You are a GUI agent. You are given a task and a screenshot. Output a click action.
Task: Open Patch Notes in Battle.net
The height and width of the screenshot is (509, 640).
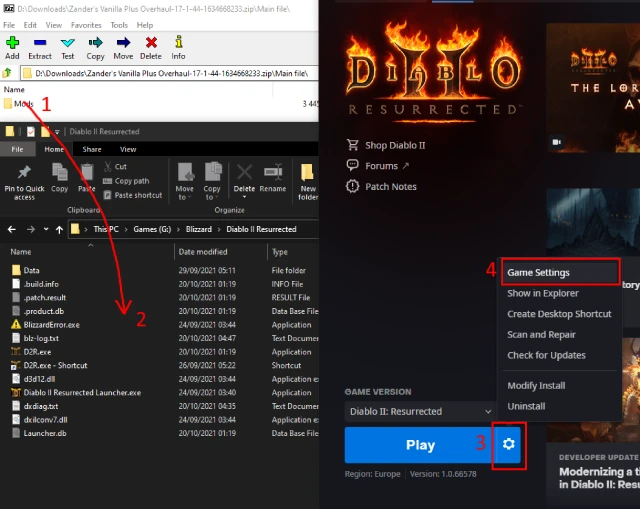[382, 187]
